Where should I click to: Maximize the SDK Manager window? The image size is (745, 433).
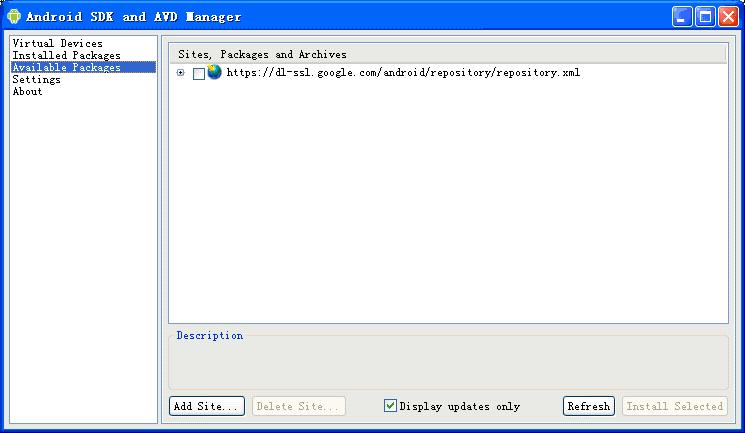pyautogui.click(x=705, y=17)
